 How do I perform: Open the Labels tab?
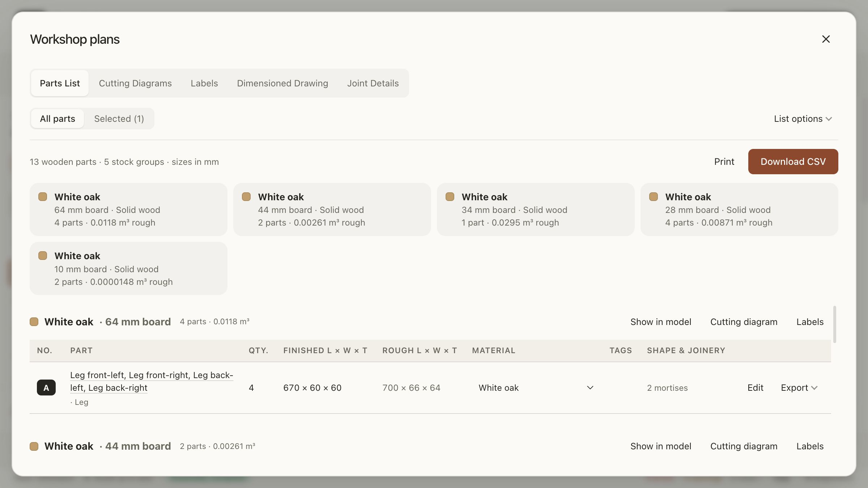[204, 83]
